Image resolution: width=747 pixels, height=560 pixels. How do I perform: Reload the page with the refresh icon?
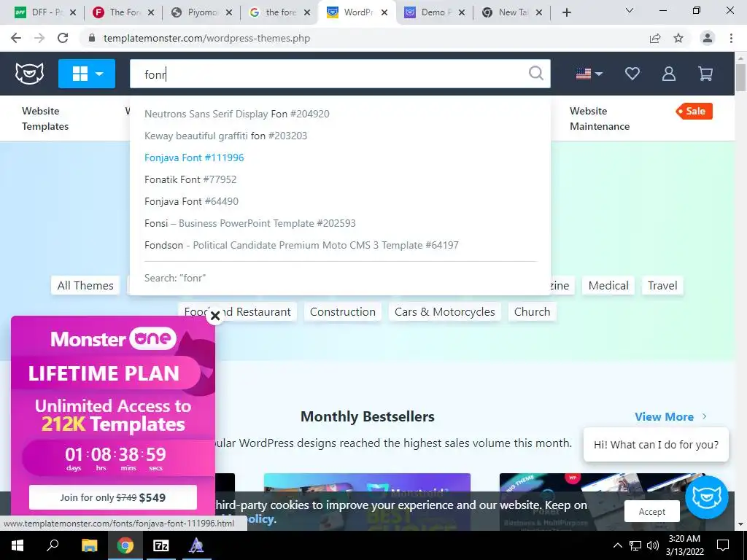pos(63,38)
